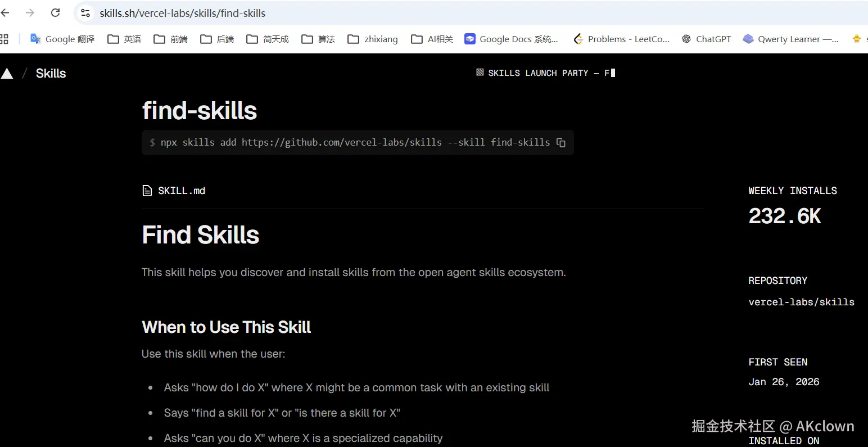Click the Skills breadcrumb link

[x=51, y=73]
